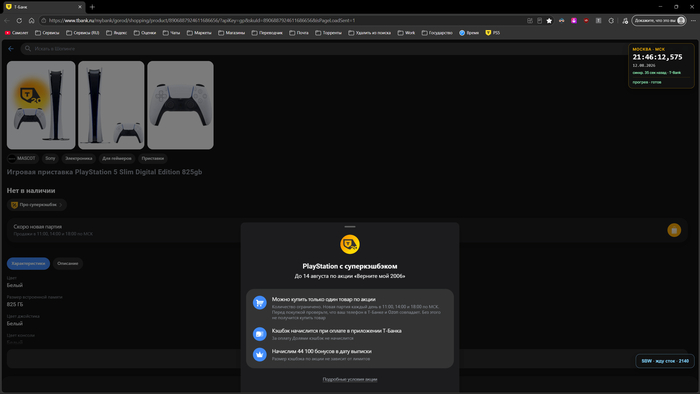Click the Для геймеров category tag

117,158
